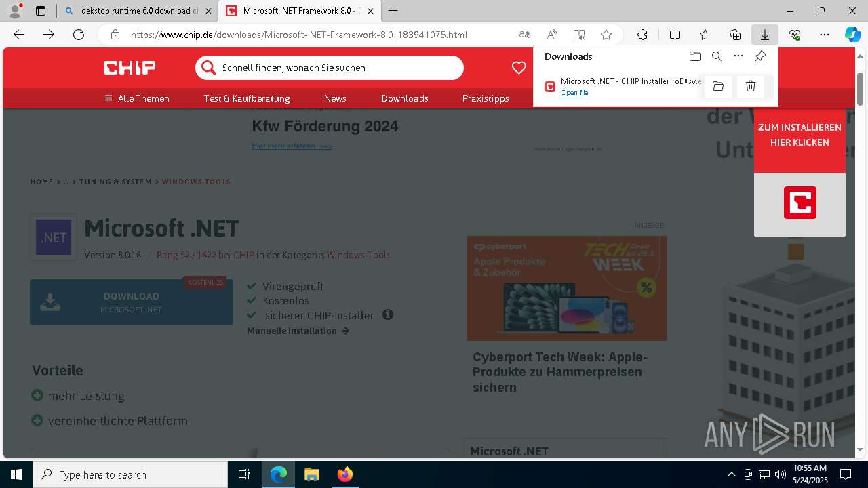Open the Extensions puzzle icon

click(x=642, y=35)
